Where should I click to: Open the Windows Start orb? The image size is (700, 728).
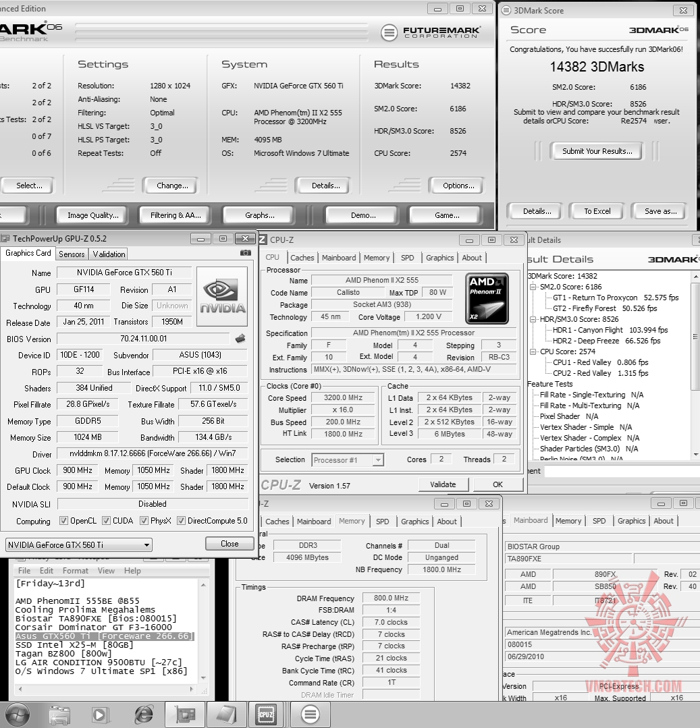point(18,715)
